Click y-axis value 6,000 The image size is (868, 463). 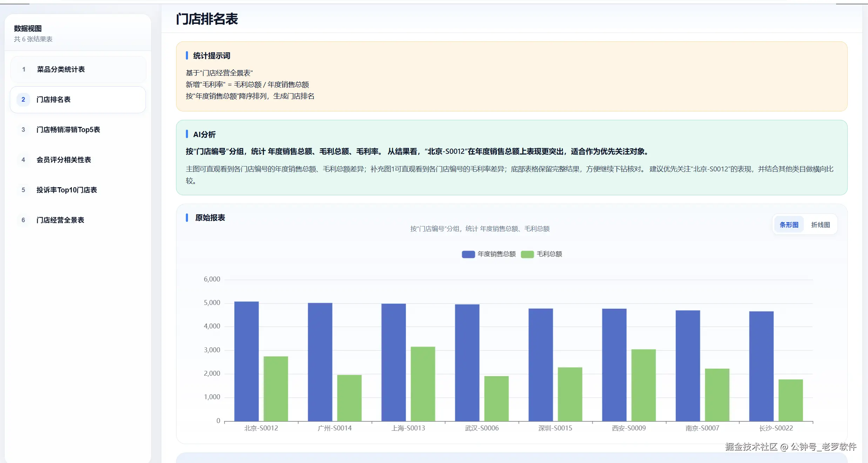pyautogui.click(x=212, y=279)
